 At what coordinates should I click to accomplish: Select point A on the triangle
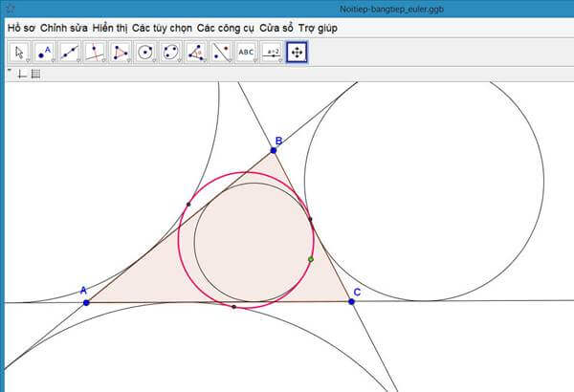(x=86, y=303)
